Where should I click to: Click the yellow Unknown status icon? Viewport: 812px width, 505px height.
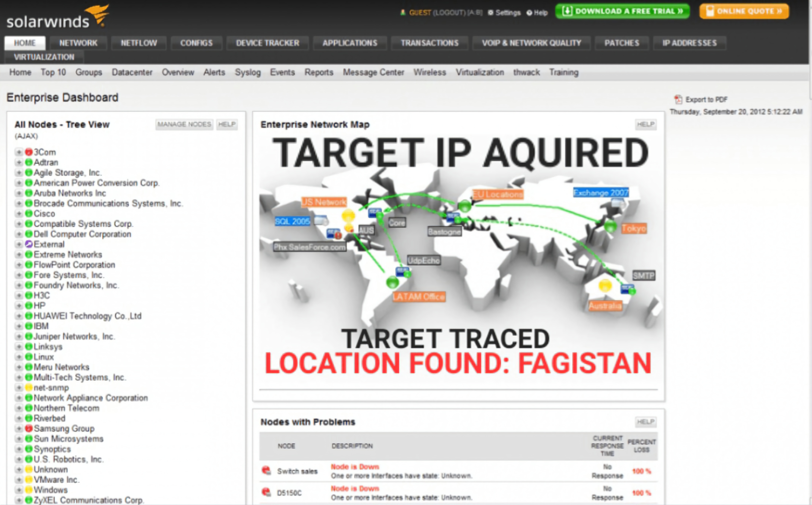tap(29, 470)
